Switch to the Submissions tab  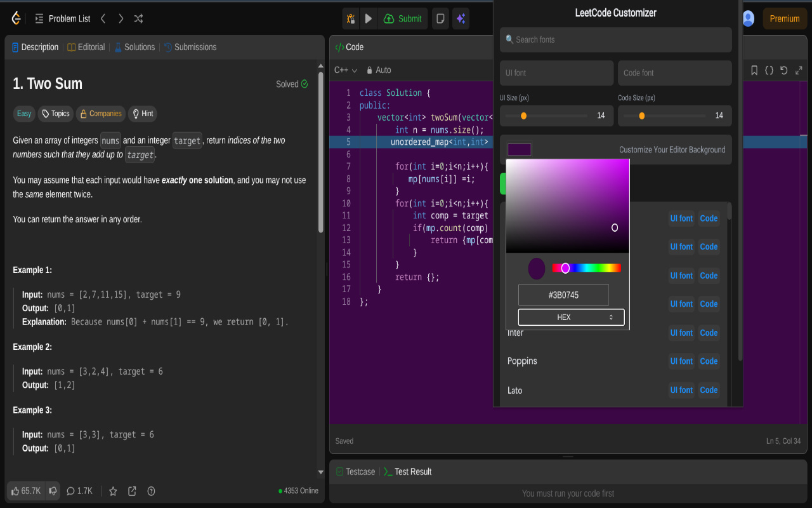coord(190,47)
